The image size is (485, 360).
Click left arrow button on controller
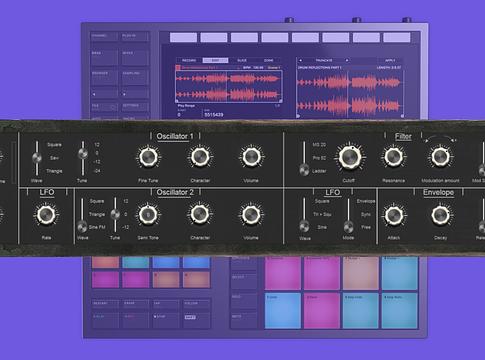(104, 94)
